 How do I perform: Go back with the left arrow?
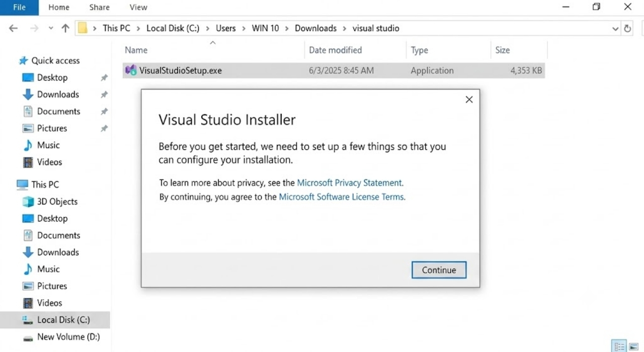[14, 28]
